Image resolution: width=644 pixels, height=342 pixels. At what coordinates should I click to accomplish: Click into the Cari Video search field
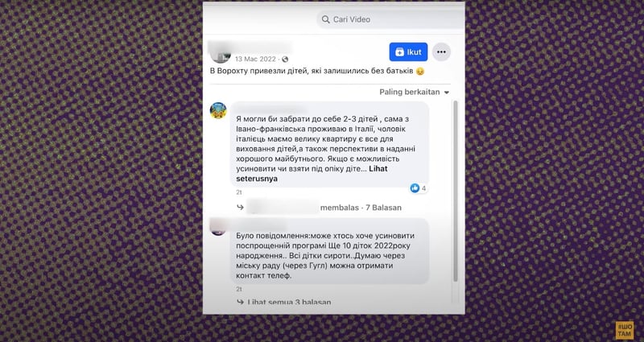[x=390, y=19]
